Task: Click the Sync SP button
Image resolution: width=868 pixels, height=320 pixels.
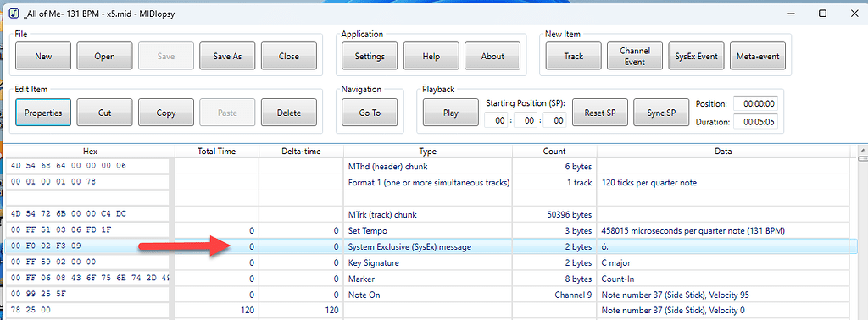Action: [661, 113]
